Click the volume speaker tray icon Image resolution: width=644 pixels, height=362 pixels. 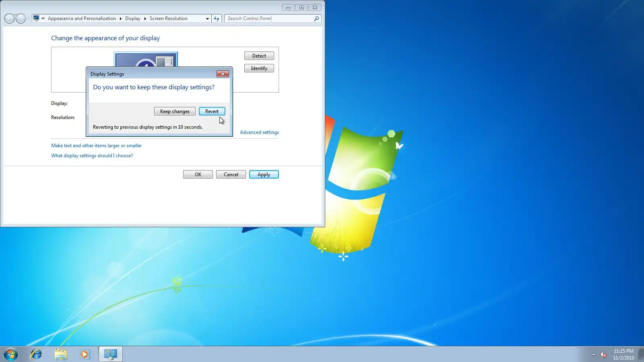pyautogui.click(x=603, y=354)
